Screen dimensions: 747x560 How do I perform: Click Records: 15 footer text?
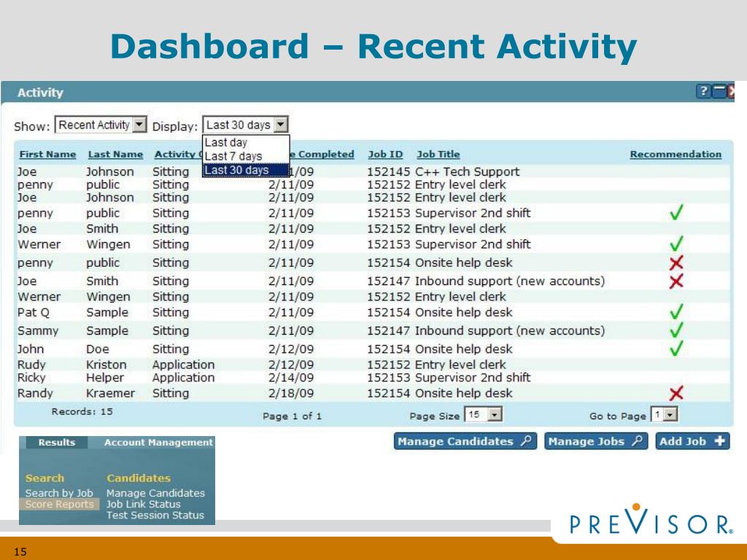(82, 411)
